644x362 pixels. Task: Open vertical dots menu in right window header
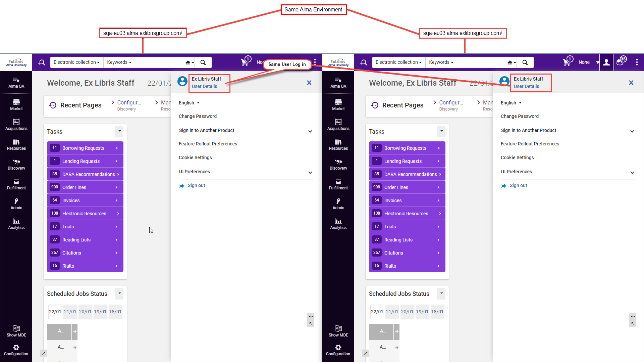click(x=637, y=62)
